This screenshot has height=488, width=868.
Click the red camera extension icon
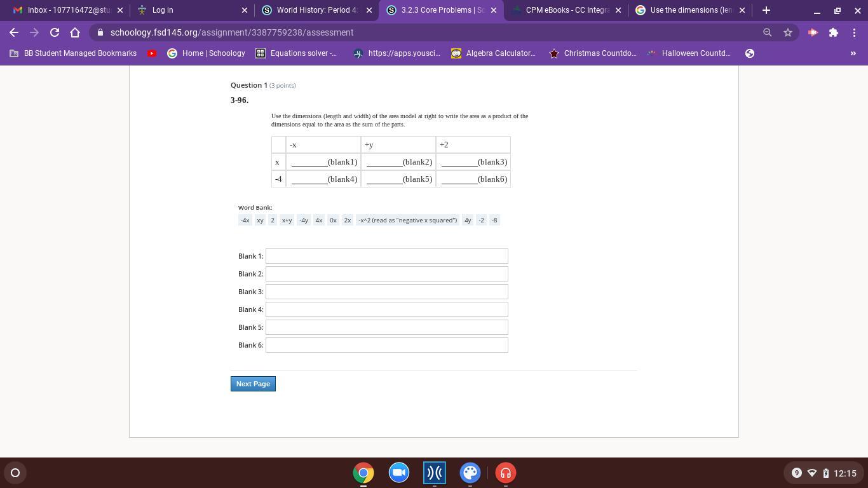click(x=813, y=32)
